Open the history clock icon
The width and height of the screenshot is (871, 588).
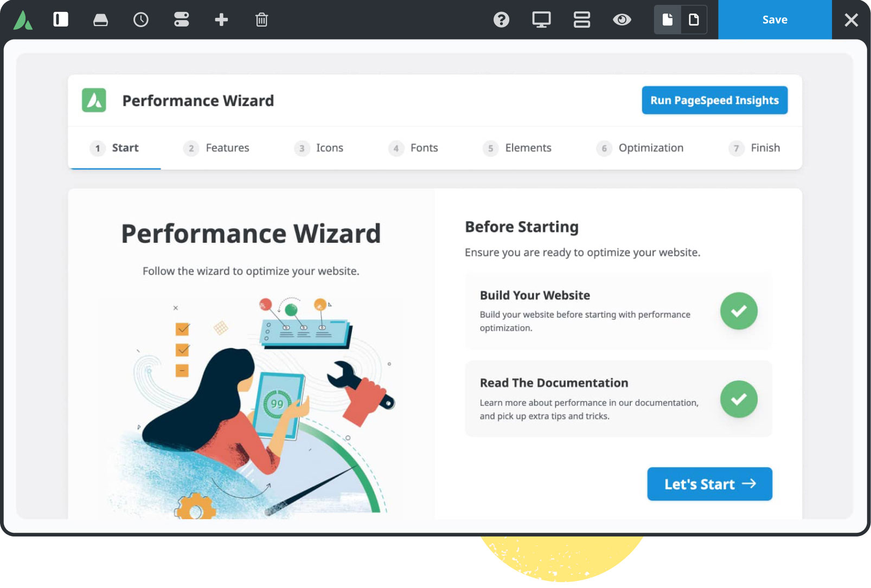tap(141, 20)
